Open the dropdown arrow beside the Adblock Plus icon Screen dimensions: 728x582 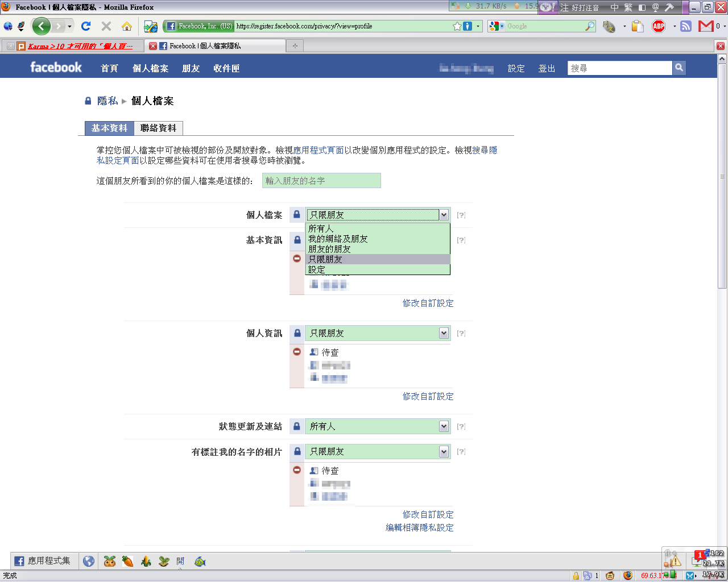[675, 26]
